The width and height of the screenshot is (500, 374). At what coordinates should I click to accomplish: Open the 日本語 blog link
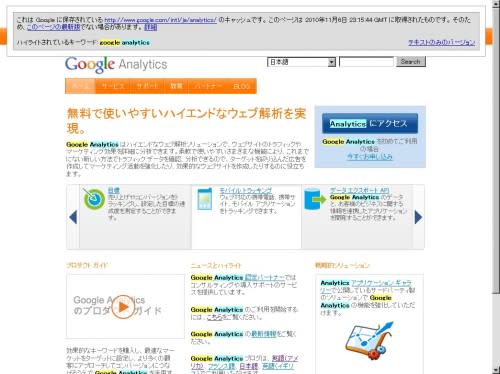click(249, 366)
